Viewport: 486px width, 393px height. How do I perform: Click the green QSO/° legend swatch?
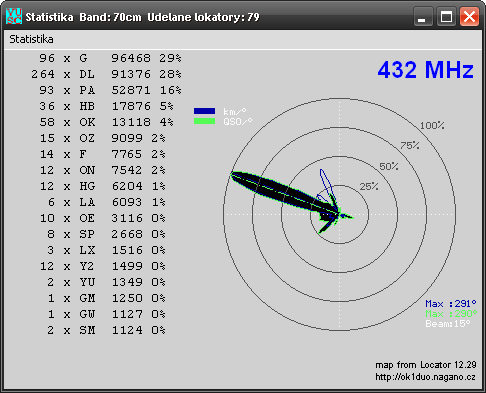click(204, 121)
